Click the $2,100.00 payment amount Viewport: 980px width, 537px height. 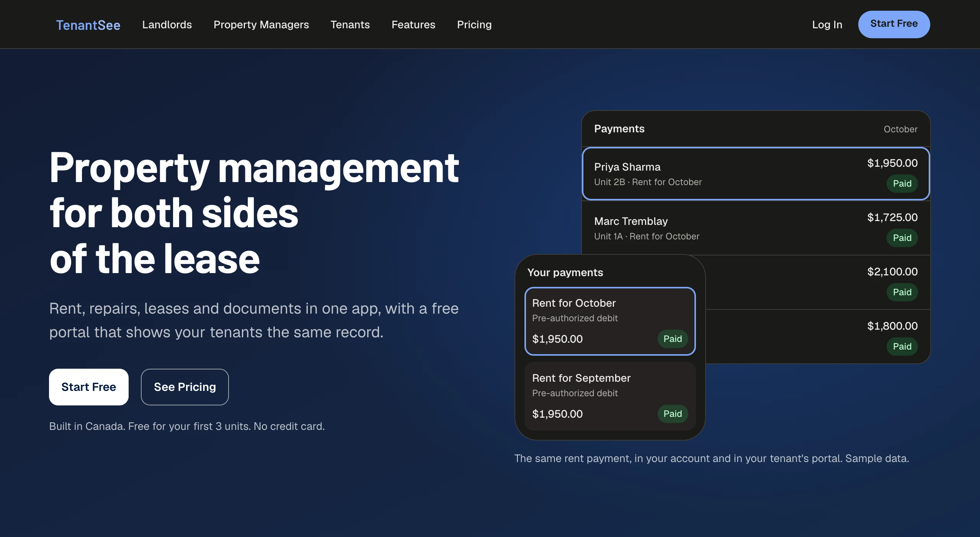point(892,272)
